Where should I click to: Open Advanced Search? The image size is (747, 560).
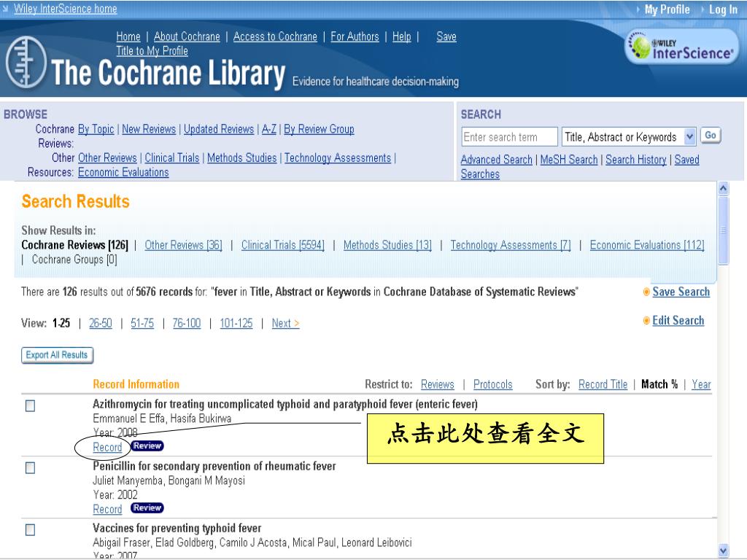click(x=496, y=160)
